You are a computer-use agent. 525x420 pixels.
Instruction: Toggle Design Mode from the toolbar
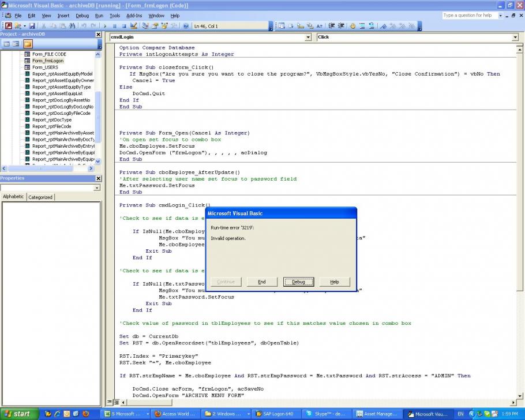134,26
